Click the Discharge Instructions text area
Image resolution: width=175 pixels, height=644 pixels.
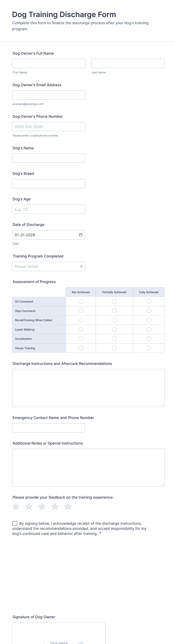point(88,388)
